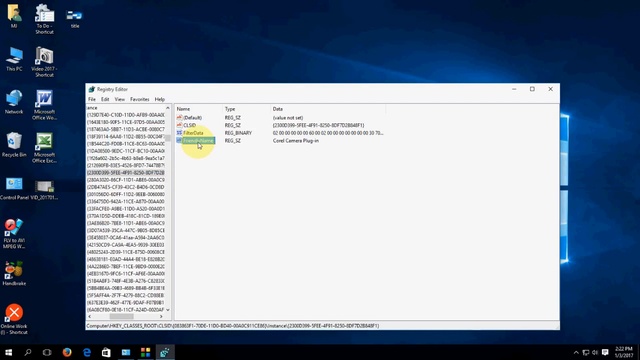Image resolution: width=640 pixels, height=360 pixels.
Task: Select the FriendlyName registry value
Action: click(x=198, y=140)
